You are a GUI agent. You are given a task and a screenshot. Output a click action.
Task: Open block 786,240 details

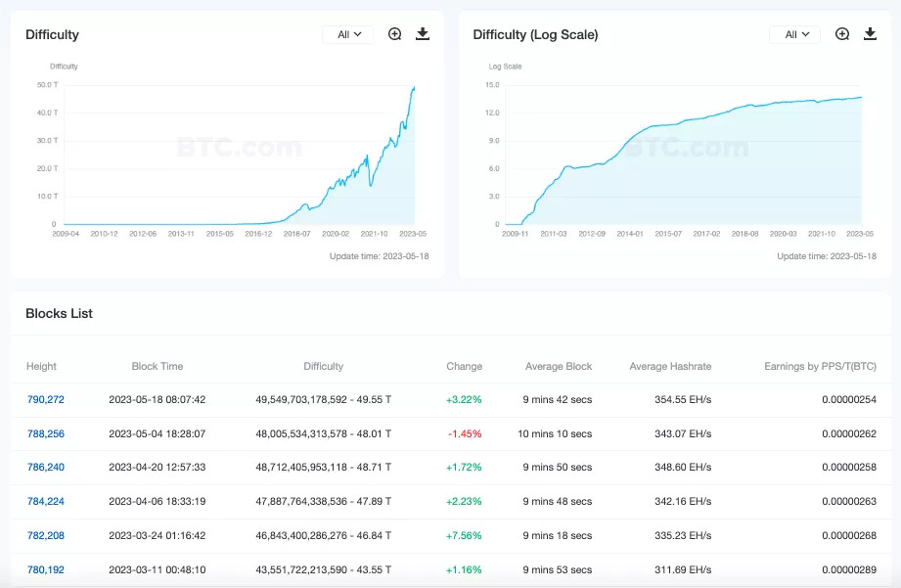(46, 468)
